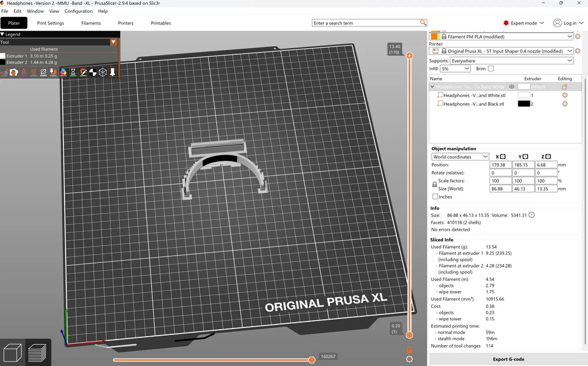Collapse the Headphones object tree row
Viewport: 588px width, 366px height.
pyautogui.click(x=432, y=87)
